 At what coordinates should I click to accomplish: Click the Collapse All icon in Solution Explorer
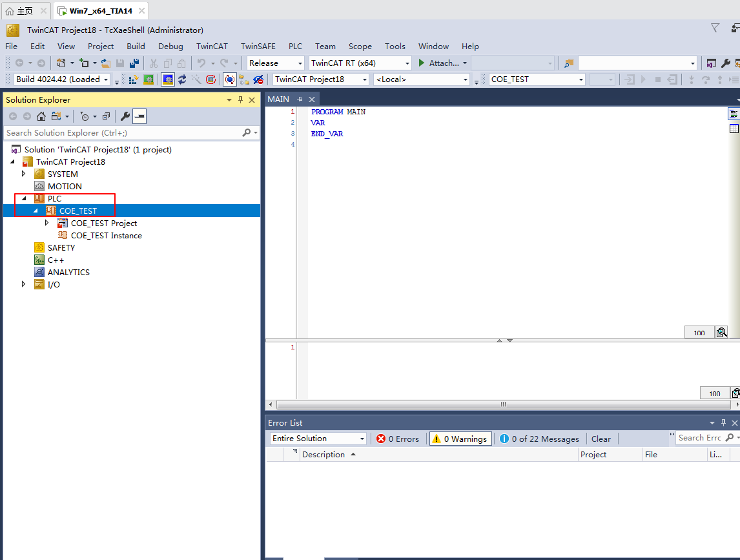[106, 116]
